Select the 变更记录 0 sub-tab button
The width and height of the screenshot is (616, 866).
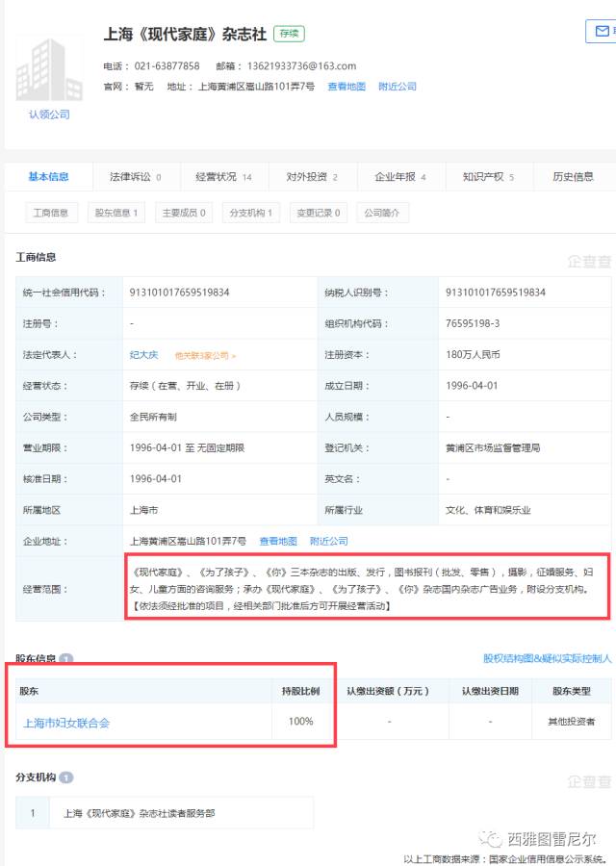[319, 213]
